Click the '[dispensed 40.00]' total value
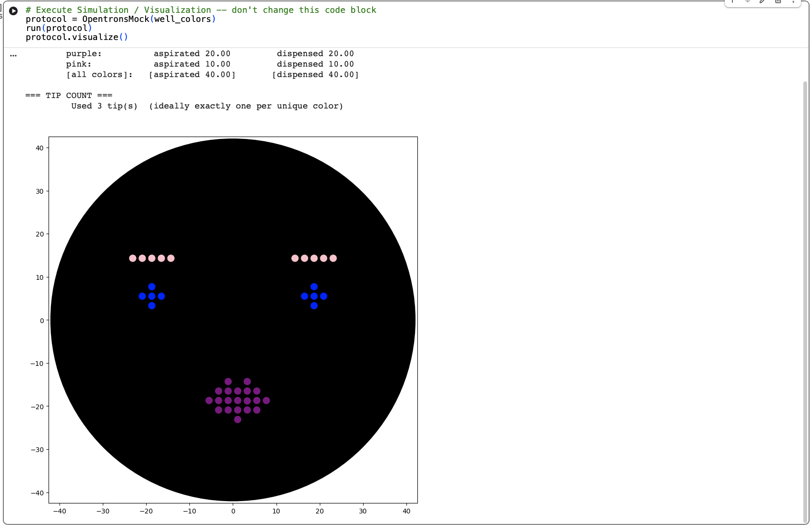 [315, 75]
